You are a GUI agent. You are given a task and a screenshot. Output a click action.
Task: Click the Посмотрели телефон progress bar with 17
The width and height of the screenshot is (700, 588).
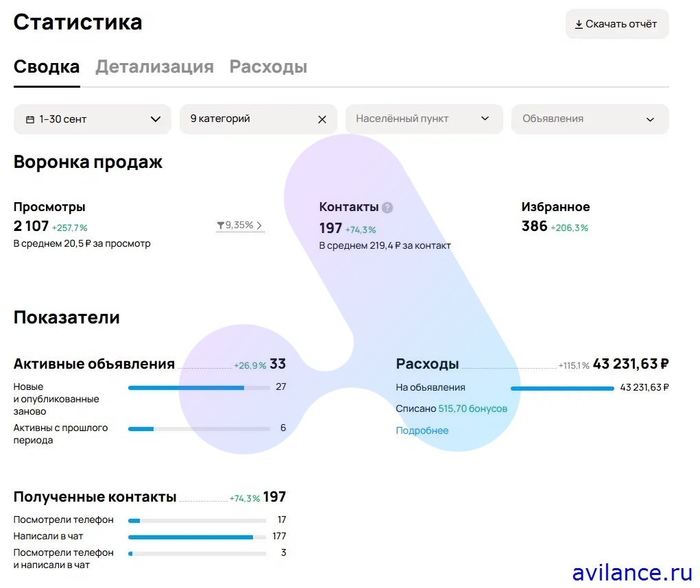(197, 521)
